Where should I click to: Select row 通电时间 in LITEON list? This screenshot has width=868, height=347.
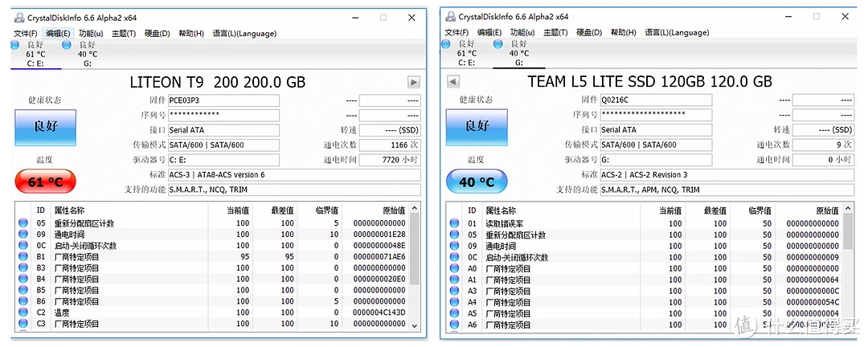(x=212, y=234)
